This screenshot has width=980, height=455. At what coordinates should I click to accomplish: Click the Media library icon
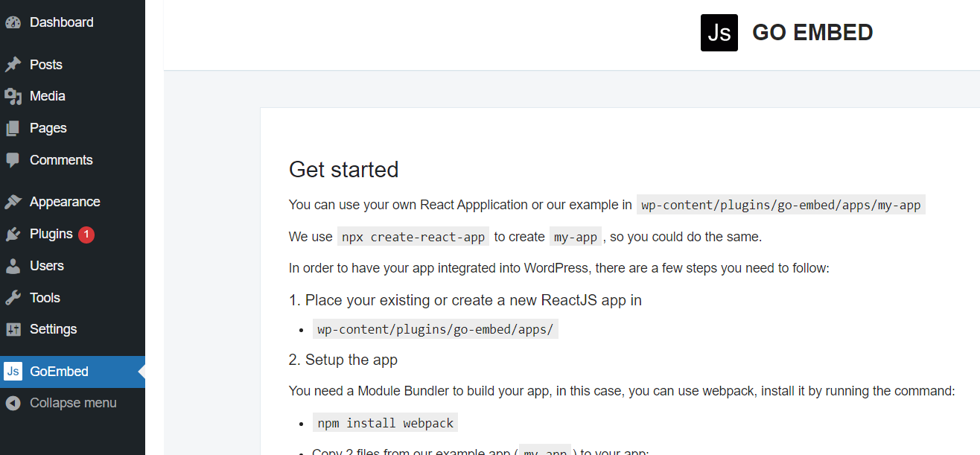pos(13,96)
